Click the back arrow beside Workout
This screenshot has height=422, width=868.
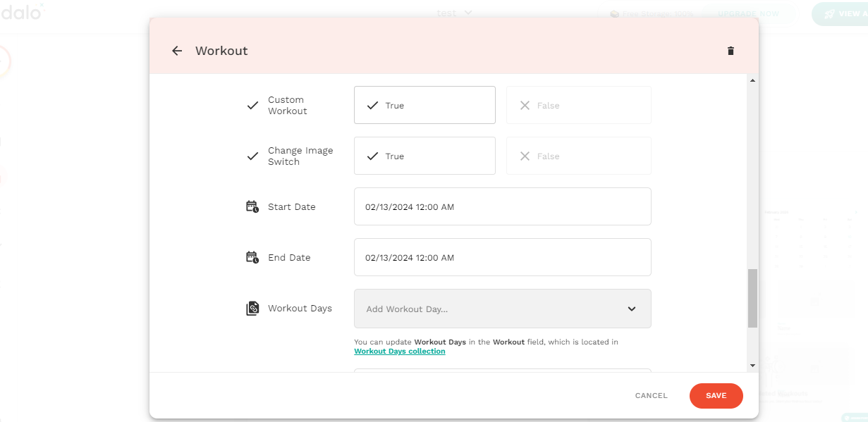coord(177,51)
